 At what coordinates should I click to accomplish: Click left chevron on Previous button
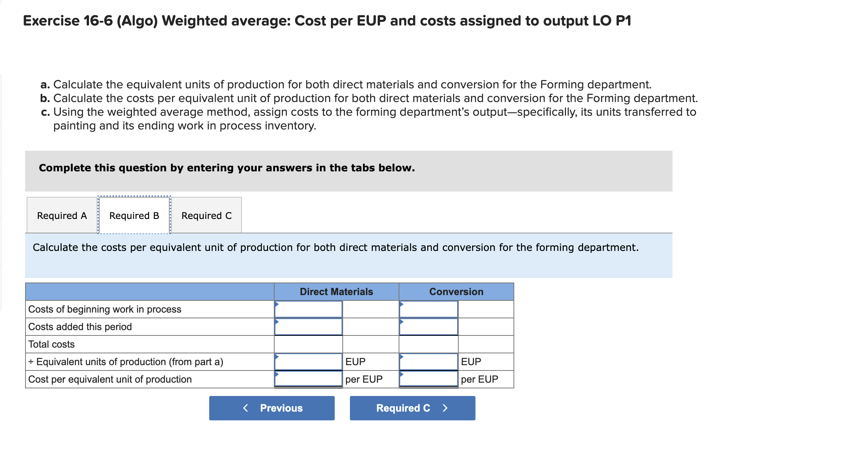pyautogui.click(x=246, y=408)
